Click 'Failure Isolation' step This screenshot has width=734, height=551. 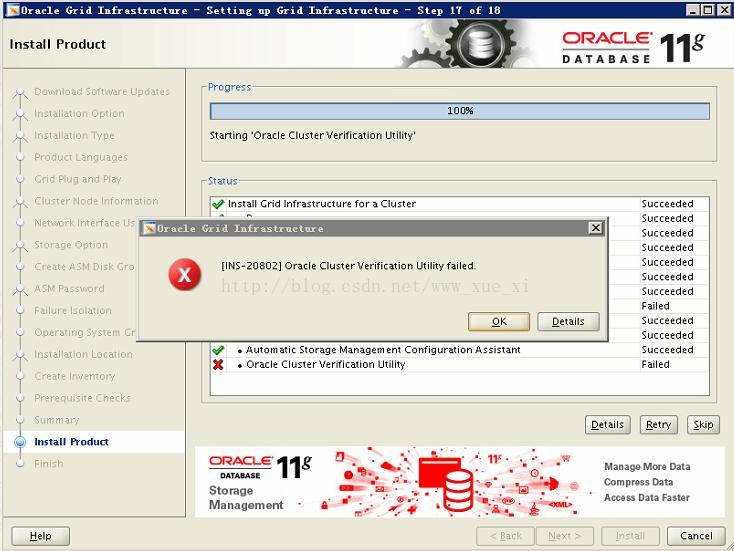tap(73, 310)
